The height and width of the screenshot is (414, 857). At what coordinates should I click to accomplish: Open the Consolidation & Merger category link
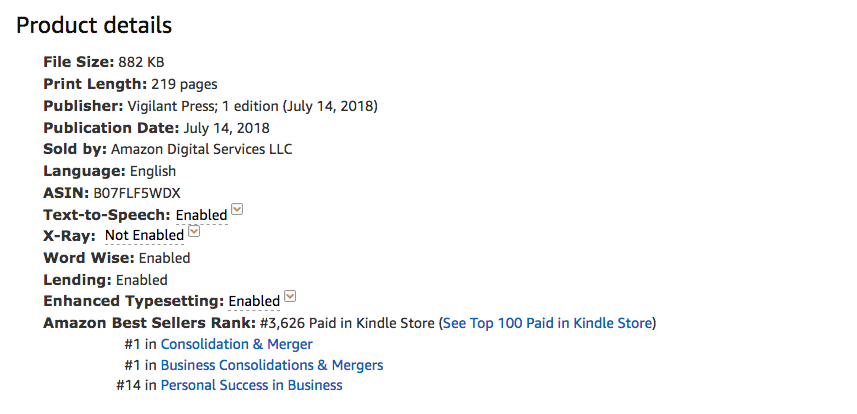pos(237,345)
